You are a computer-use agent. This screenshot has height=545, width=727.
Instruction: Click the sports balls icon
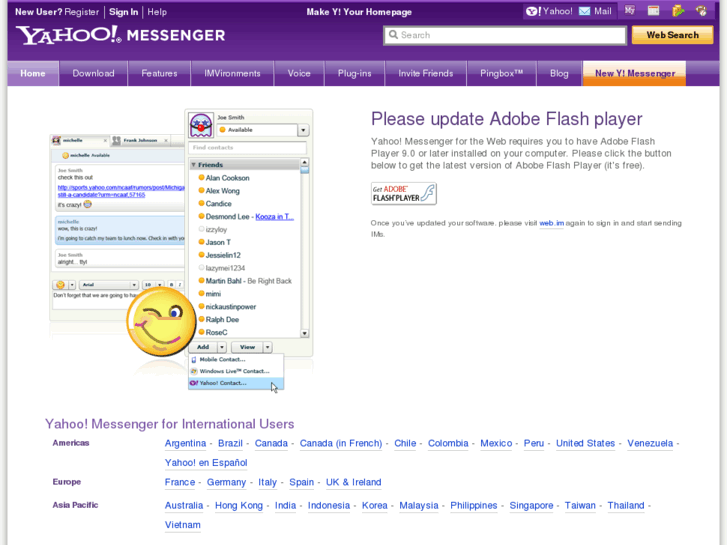[x=701, y=11]
